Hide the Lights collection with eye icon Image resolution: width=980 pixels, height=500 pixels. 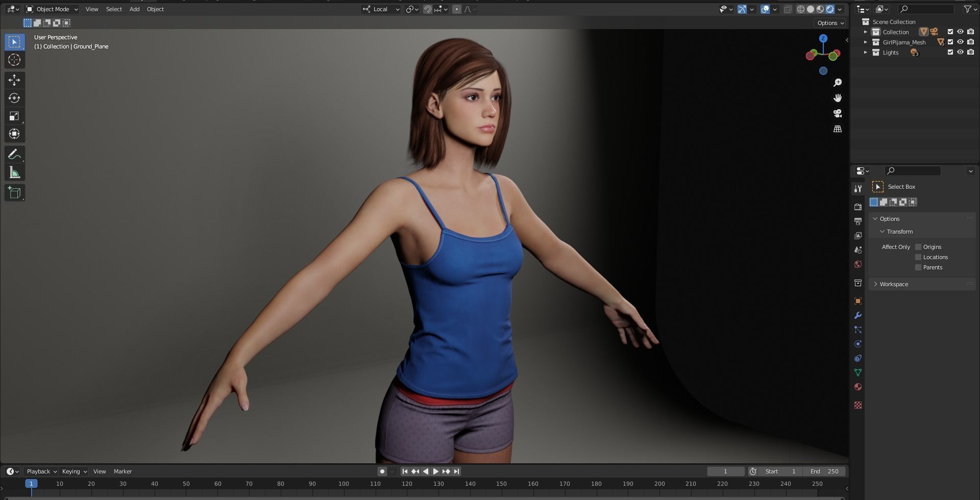pyautogui.click(x=960, y=52)
